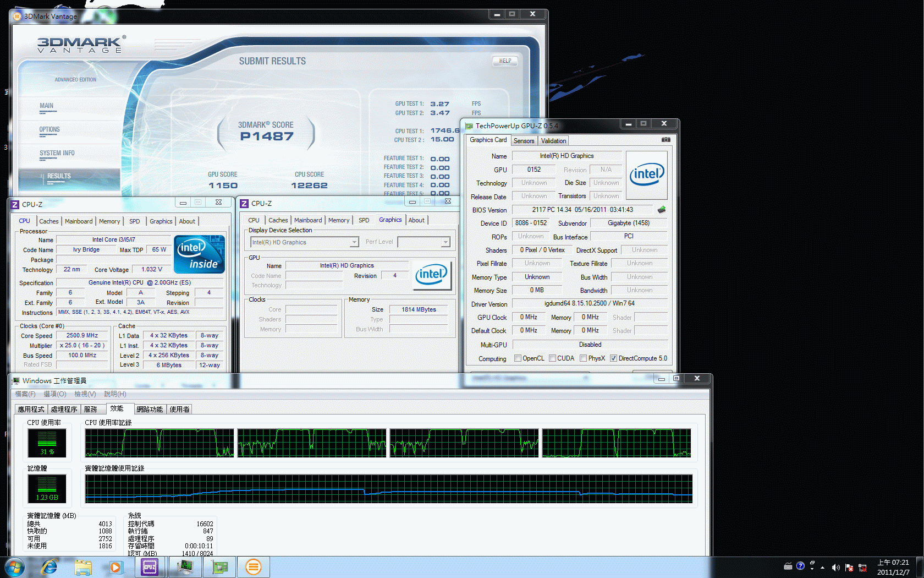Open Windows Media Player from taskbar

(x=116, y=567)
